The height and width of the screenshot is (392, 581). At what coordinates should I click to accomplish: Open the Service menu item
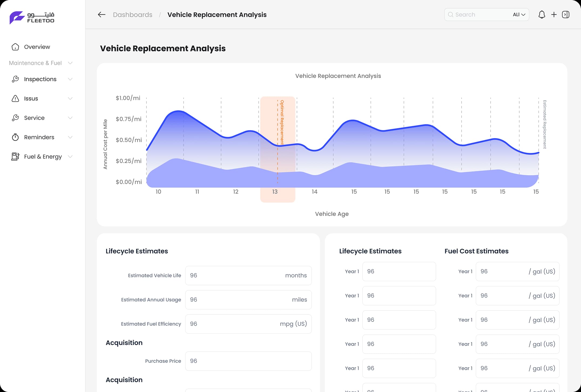click(34, 118)
